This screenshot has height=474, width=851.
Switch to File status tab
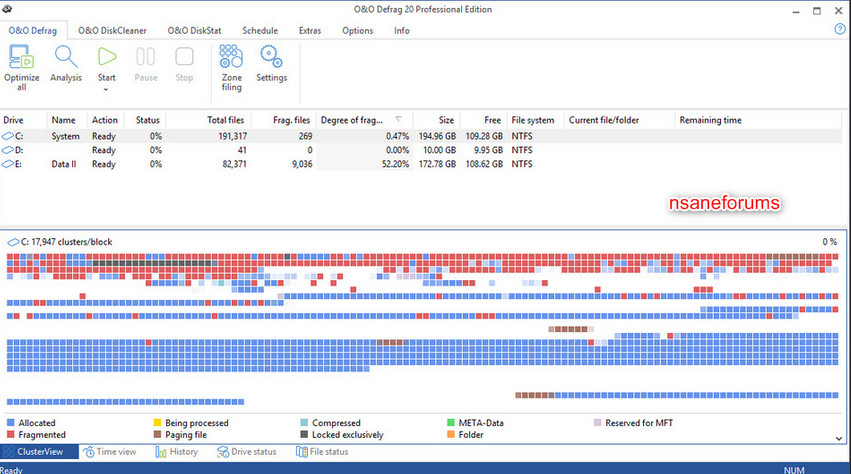pos(322,452)
